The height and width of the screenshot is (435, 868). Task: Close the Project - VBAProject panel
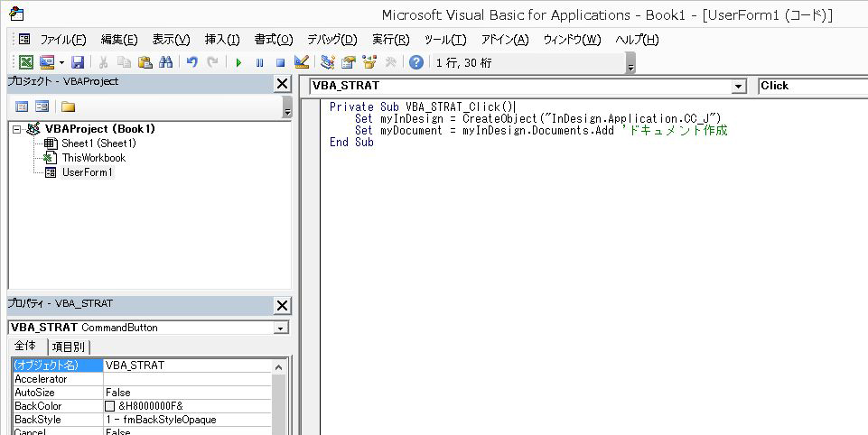click(x=283, y=84)
